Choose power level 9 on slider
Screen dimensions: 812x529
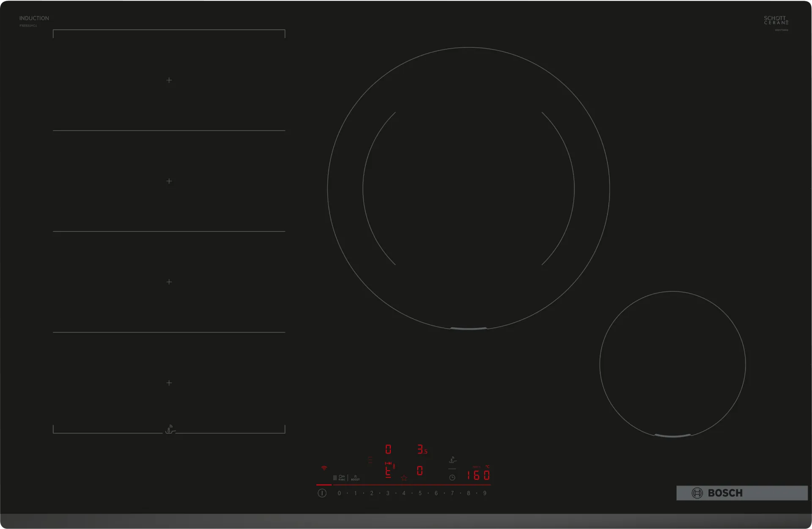click(x=485, y=493)
